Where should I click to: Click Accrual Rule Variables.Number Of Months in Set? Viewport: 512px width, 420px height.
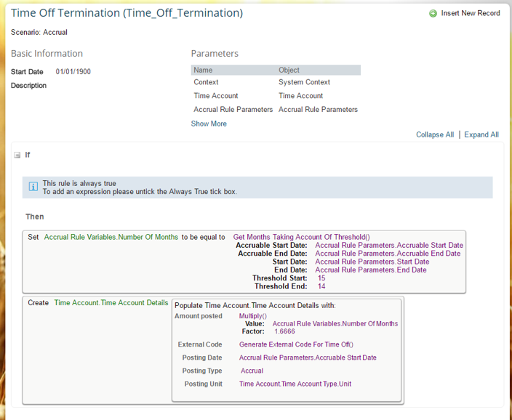(x=111, y=238)
